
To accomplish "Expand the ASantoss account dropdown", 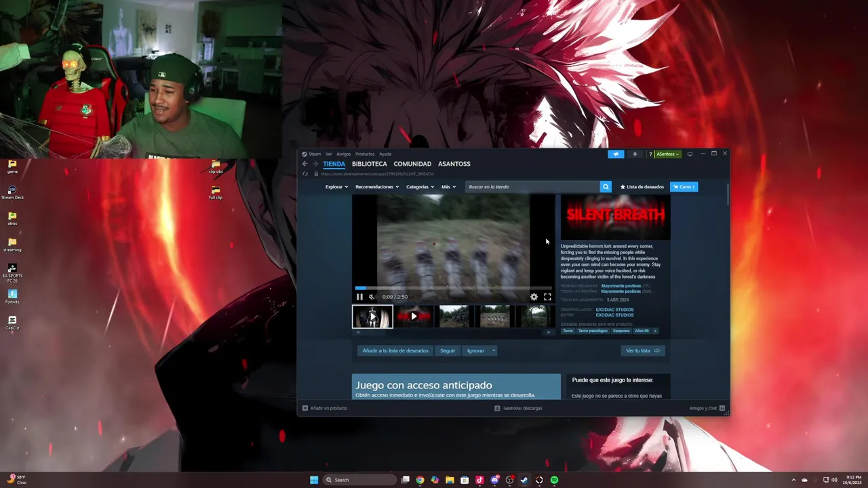I will [x=667, y=154].
